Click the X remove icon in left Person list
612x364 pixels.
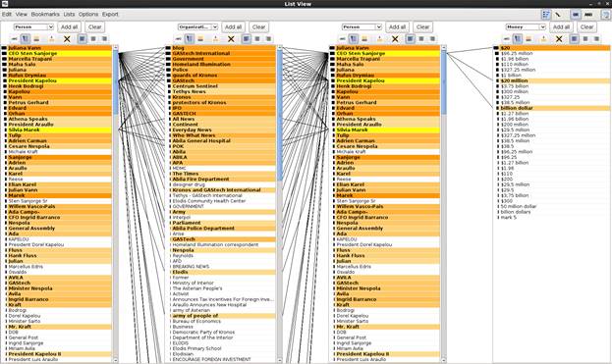67,38
